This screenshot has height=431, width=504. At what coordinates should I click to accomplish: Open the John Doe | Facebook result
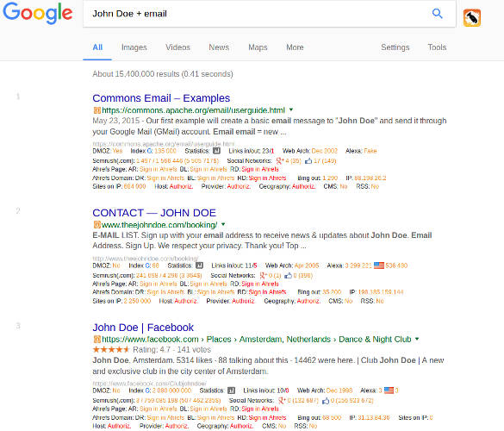tap(143, 328)
